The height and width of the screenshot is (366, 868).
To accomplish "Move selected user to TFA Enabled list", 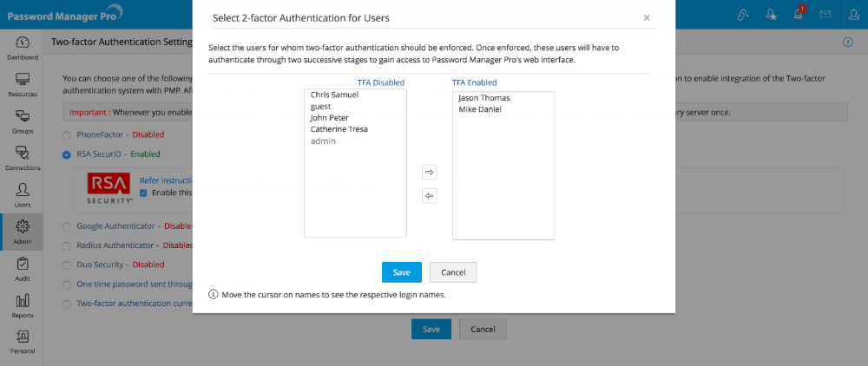I will [429, 172].
